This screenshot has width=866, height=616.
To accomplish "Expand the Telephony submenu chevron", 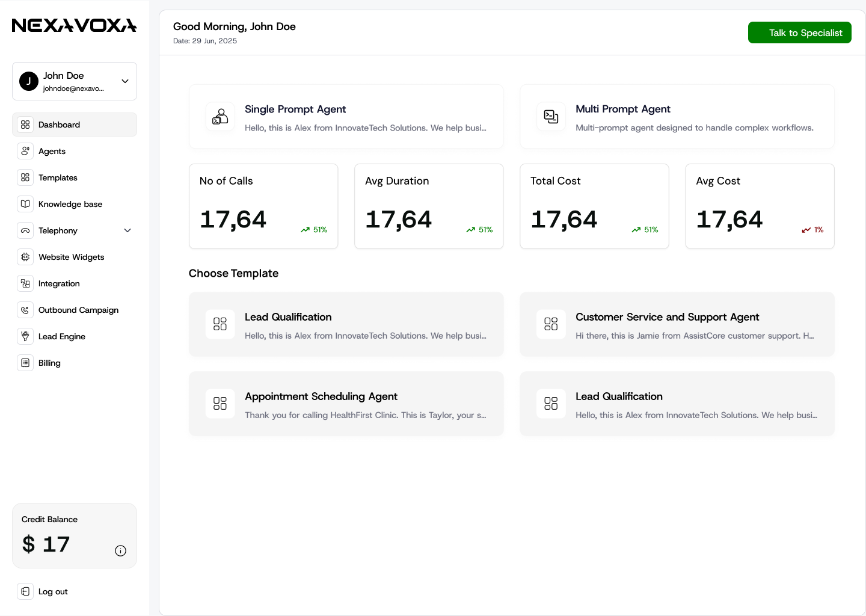I will (127, 230).
